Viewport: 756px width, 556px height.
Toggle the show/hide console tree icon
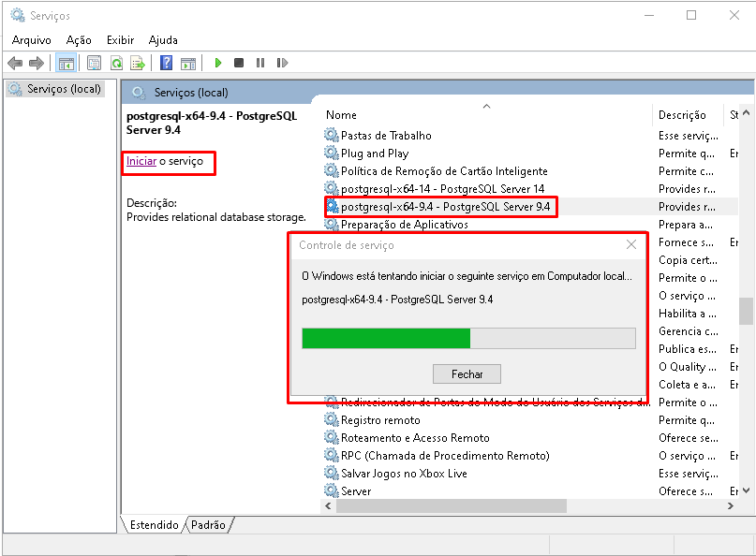(66, 63)
